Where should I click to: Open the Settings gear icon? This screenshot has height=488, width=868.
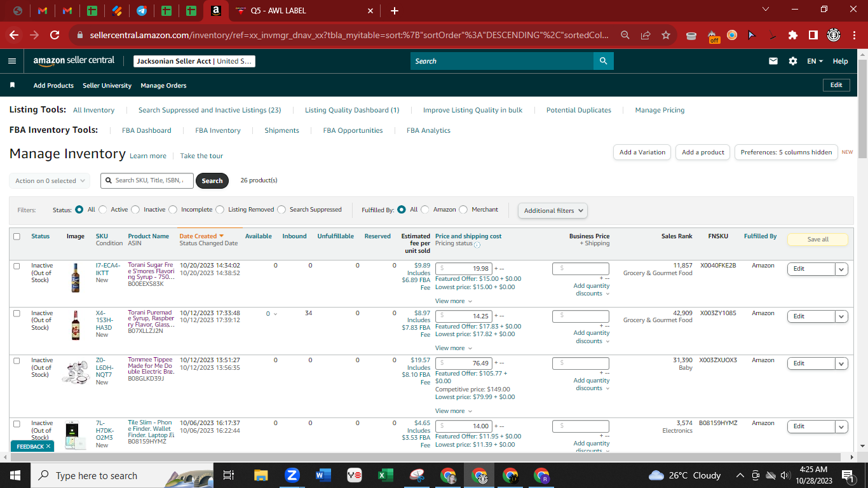[793, 61]
